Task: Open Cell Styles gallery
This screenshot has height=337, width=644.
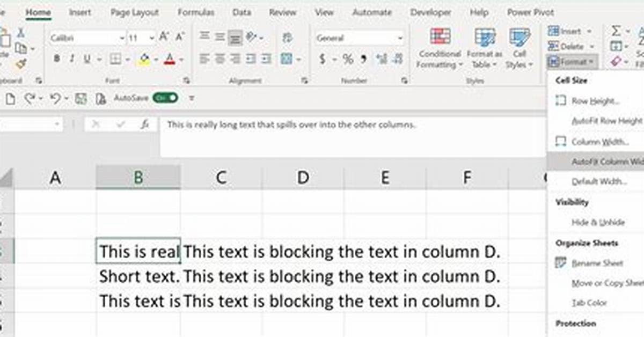Action: [x=519, y=48]
